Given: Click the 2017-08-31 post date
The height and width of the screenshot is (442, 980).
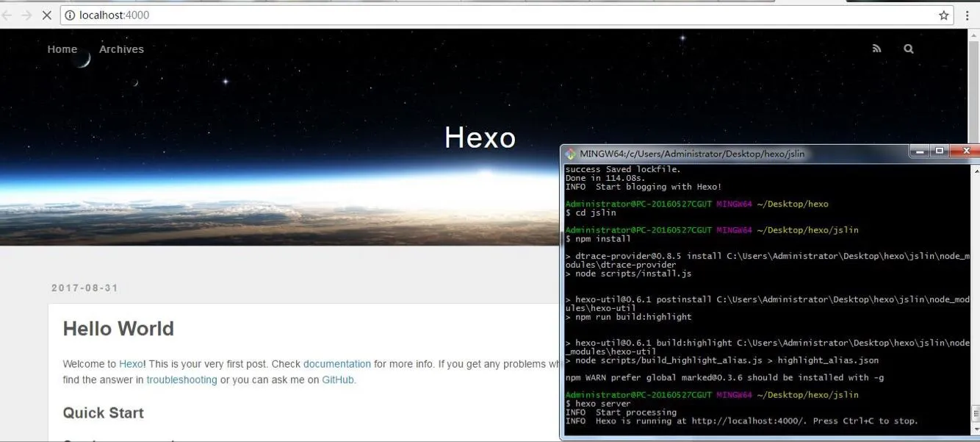Looking at the screenshot, I should click(84, 288).
